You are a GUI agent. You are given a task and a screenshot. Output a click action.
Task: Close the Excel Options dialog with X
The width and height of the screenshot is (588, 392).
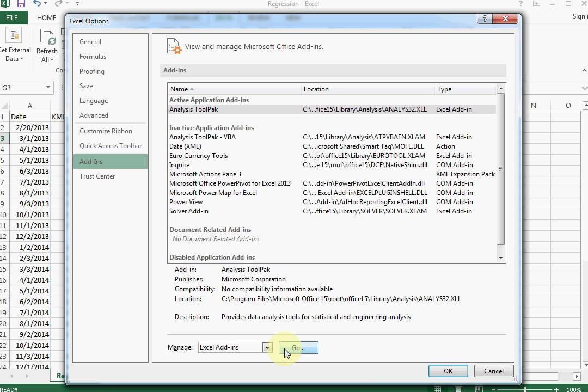point(505,19)
